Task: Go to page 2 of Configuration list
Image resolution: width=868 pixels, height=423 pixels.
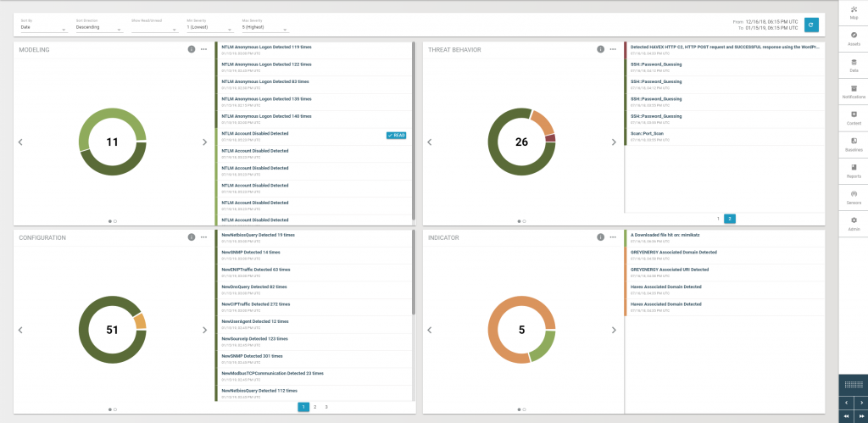Action: coord(315,407)
